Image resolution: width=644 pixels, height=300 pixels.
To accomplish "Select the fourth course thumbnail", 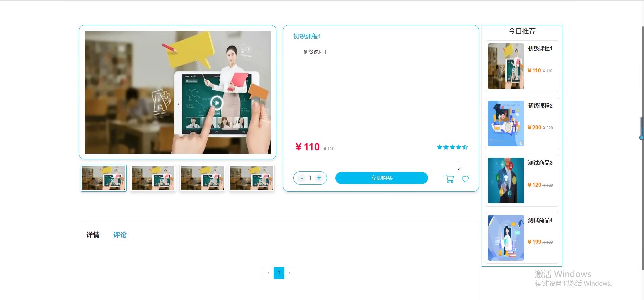I will tap(251, 178).
